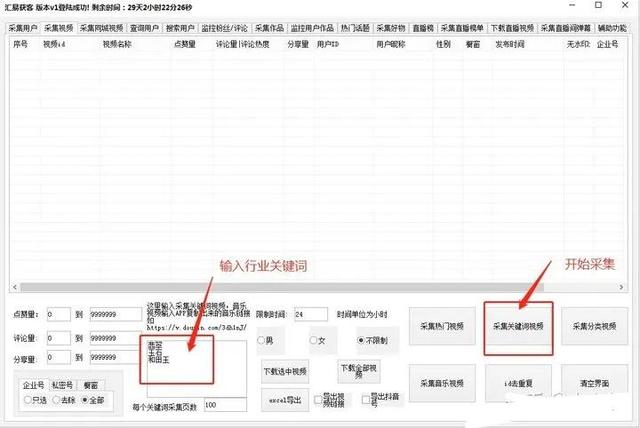Focus the 评论量 minimum value field

tap(58, 338)
